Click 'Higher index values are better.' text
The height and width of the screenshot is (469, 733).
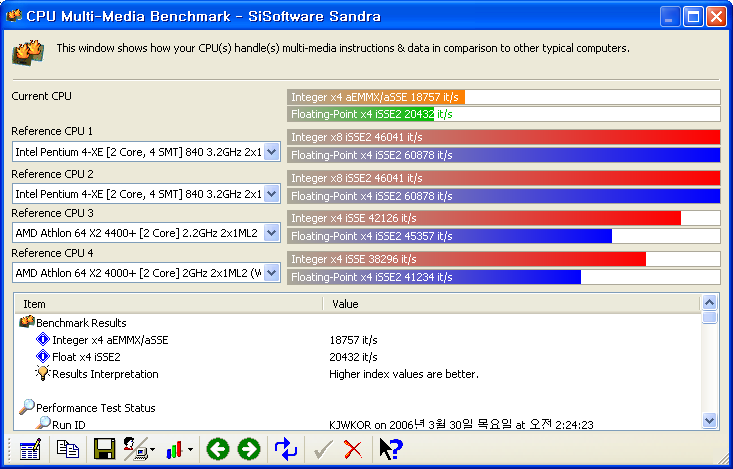click(x=404, y=374)
